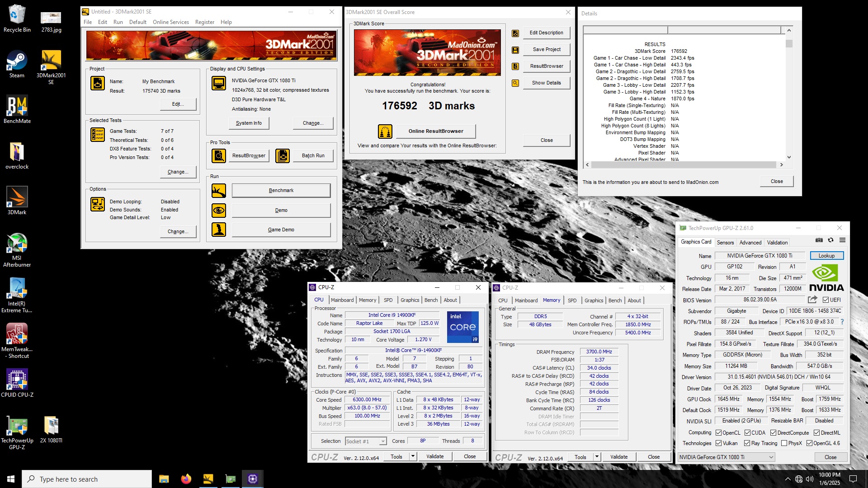Open the notification center icon

click(x=853, y=479)
